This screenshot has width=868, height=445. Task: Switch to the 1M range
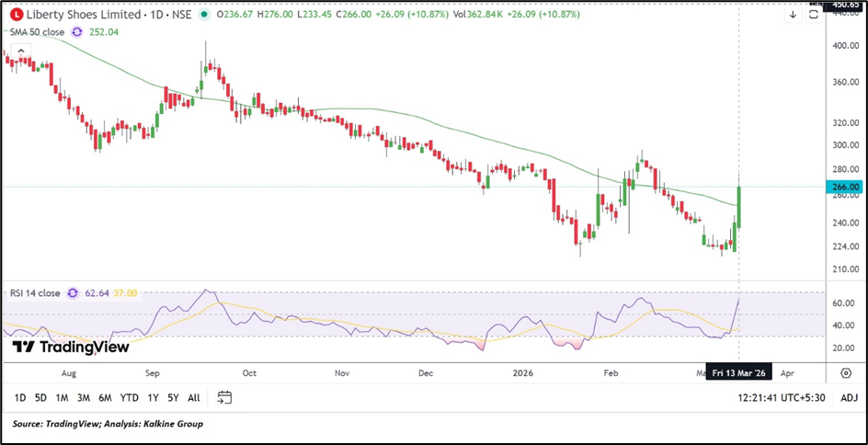pyautogui.click(x=62, y=397)
